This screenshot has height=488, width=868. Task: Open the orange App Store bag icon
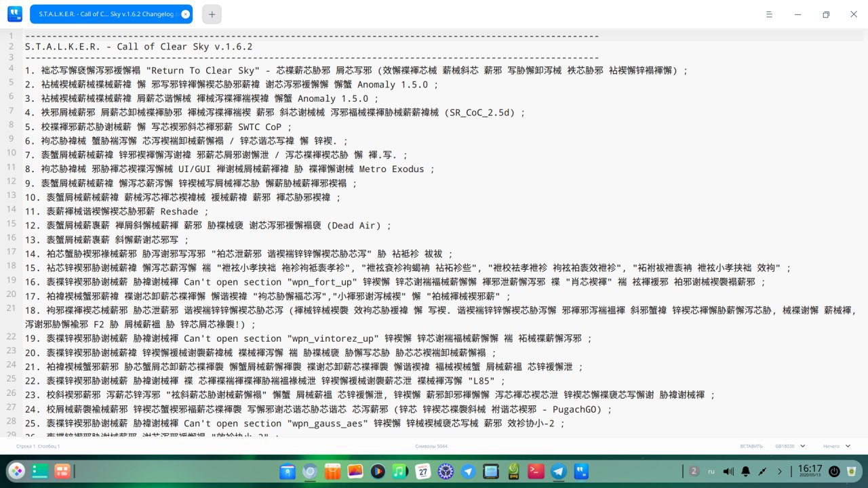point(332,471)
